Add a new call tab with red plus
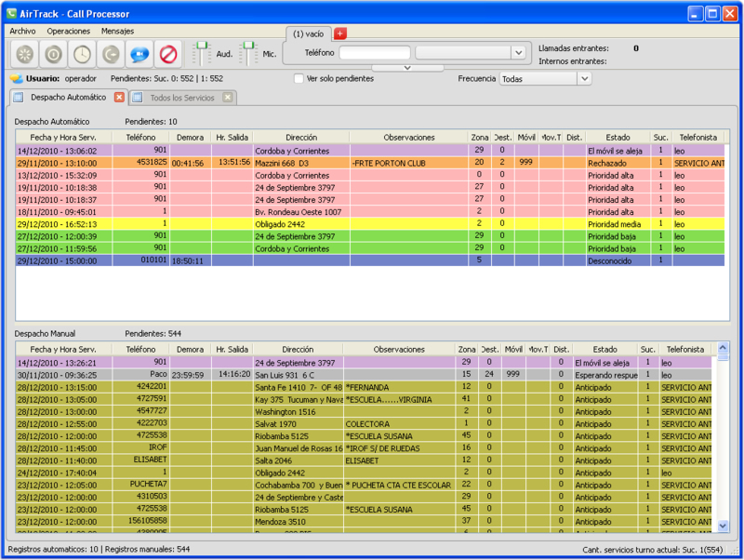This screenshot has height=560, width=744. [x=340, y=33]
